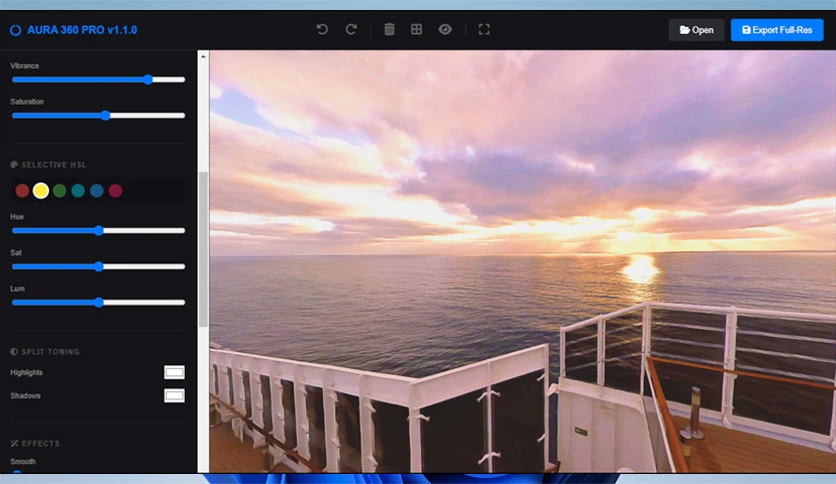Open the Highlights color picker
Viewport: 836px width, 484px height.
click(x=174, y=372)
